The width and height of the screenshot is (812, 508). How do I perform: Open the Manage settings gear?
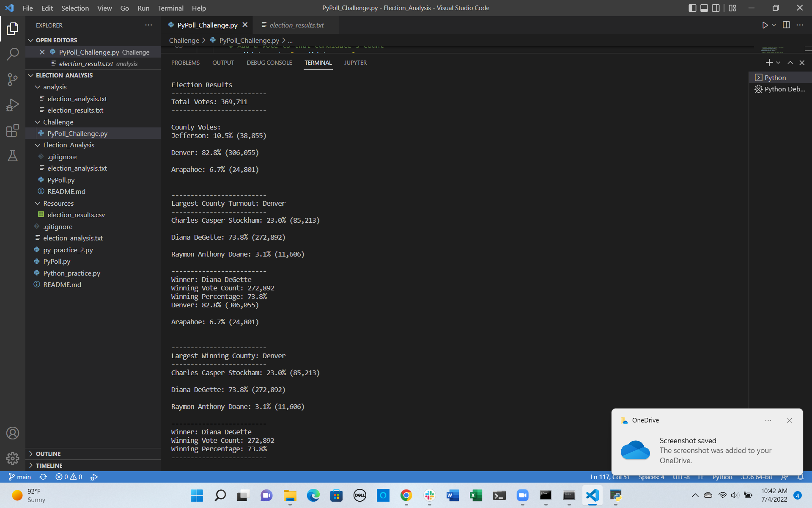pyautogui.click(x=13, y=458)
